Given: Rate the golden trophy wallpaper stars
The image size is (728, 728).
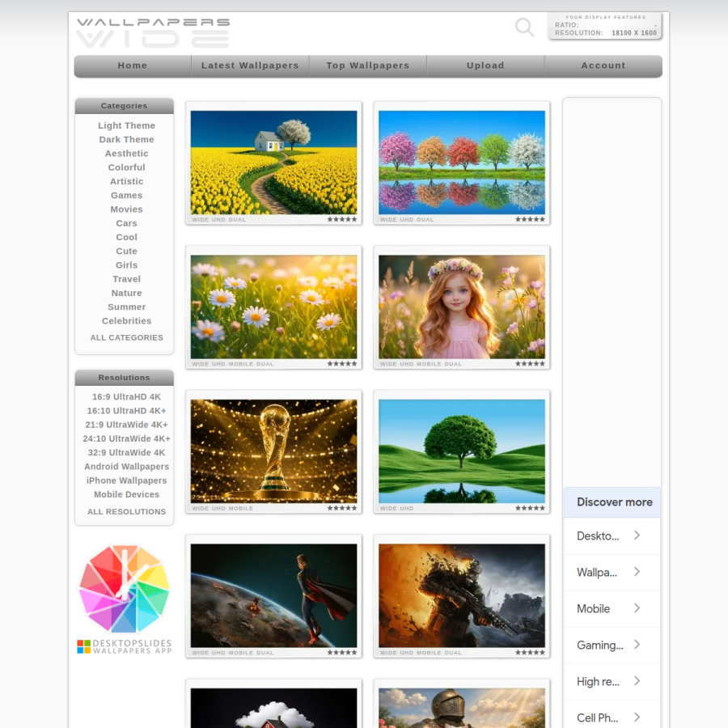Looking at the screenshot, I should 342,509.
